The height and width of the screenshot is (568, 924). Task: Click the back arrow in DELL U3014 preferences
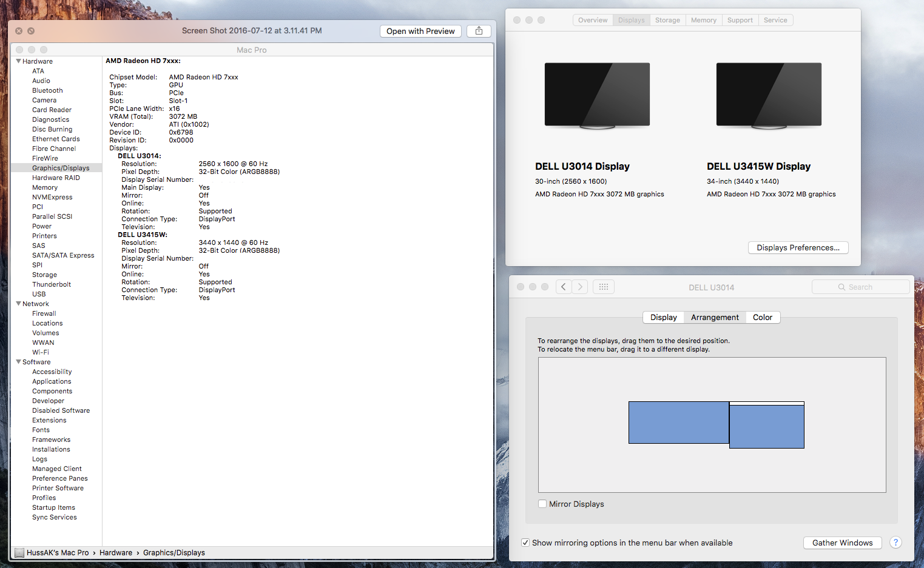point(564,287)
